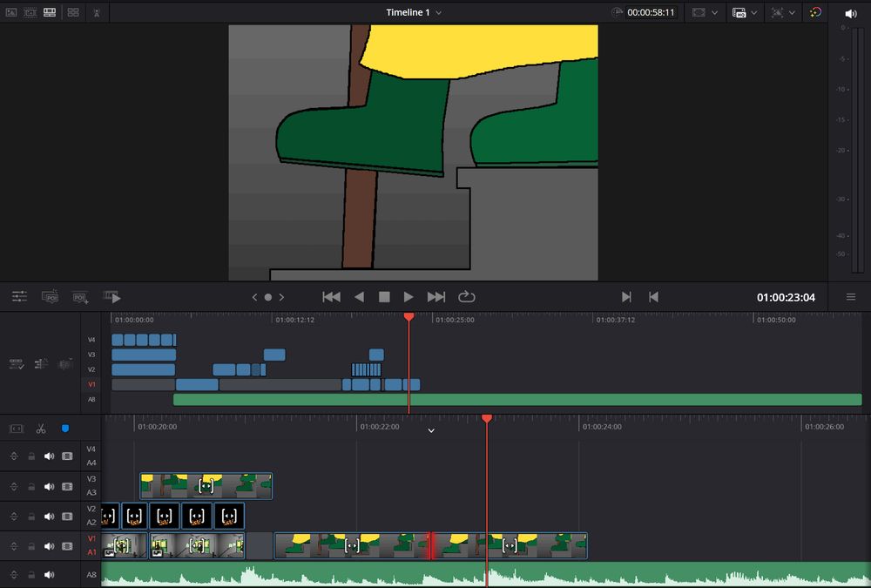Open the viewer options hamburger menu
This screenshot has height=588, width=871.
point(851,297)
